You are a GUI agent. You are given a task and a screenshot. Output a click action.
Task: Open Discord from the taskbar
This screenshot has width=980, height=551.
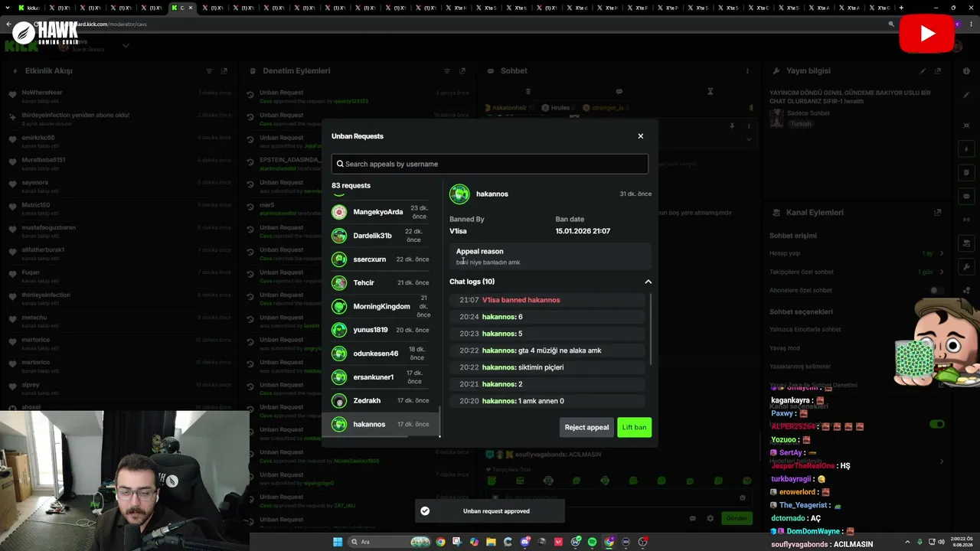point(525,542)
